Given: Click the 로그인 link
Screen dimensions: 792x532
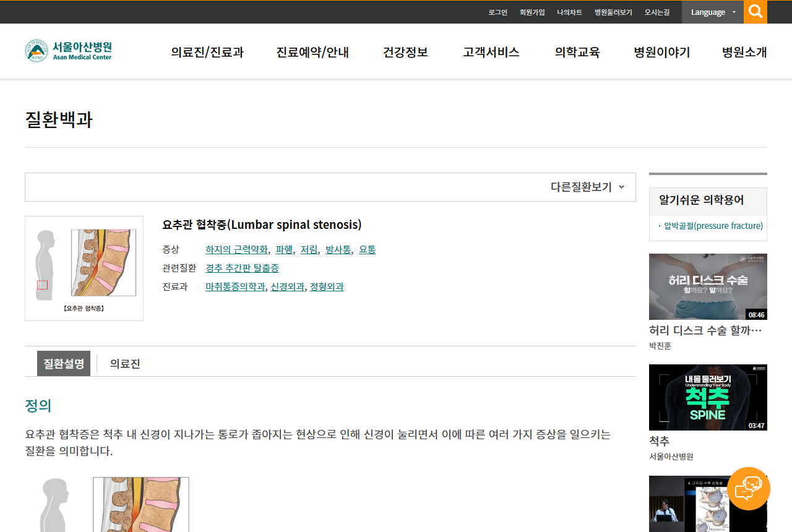Looking at the screenshot, I should (x=497, y=12).
